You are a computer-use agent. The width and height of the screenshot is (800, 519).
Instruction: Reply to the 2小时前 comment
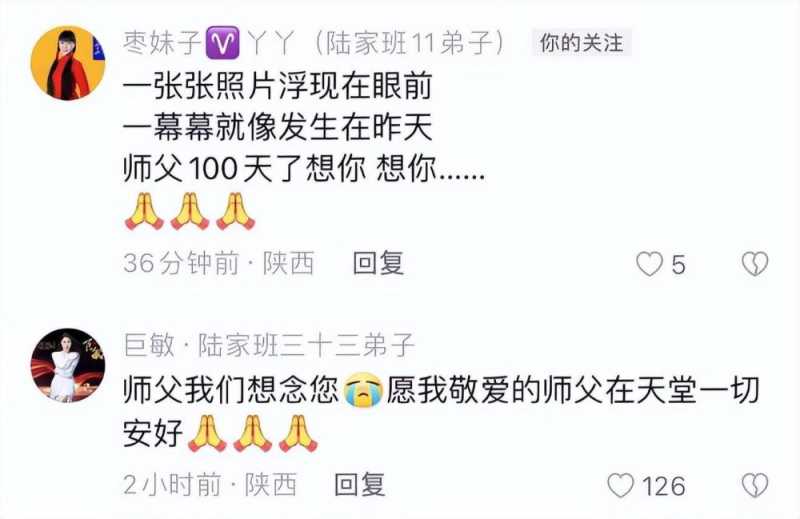[x=359, y=484]
